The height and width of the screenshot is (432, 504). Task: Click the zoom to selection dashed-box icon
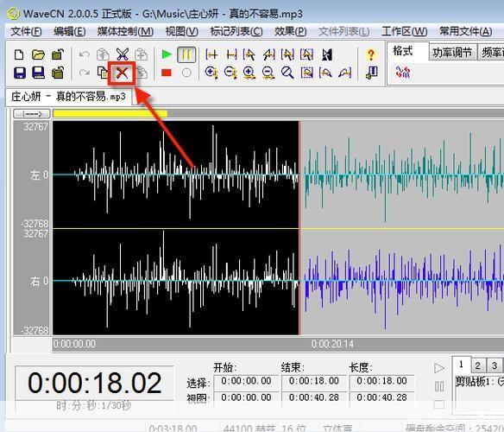[x=306, y=73]
